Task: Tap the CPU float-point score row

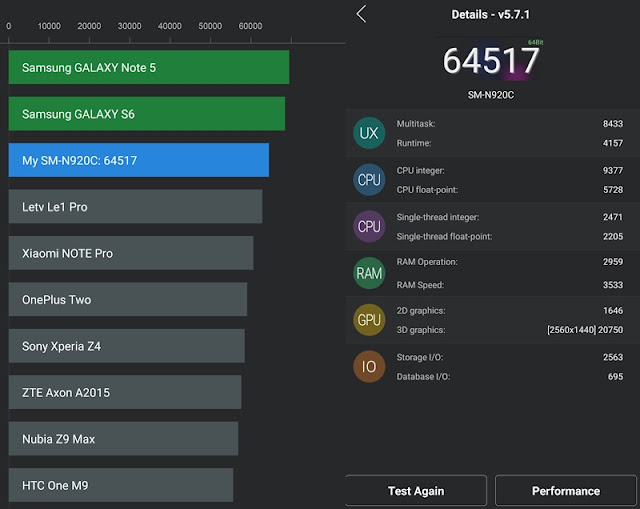Action: tap(510, 189)
